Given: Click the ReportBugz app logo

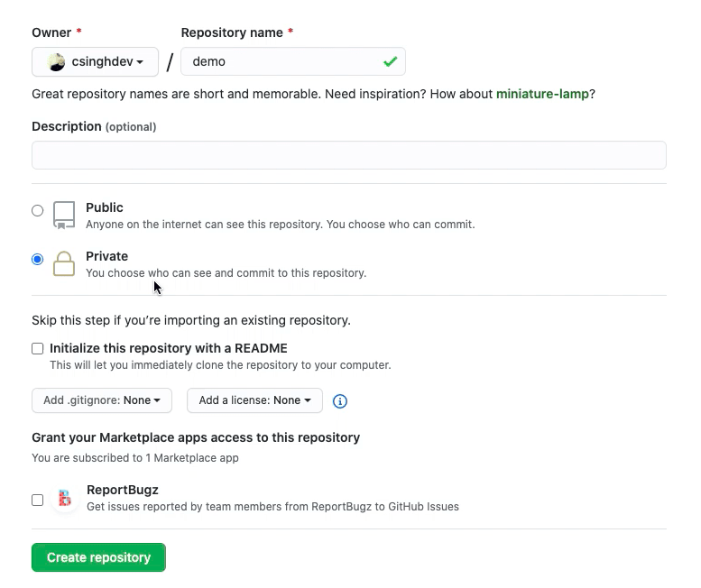Looking at the screenshot, I should (65, 498).
